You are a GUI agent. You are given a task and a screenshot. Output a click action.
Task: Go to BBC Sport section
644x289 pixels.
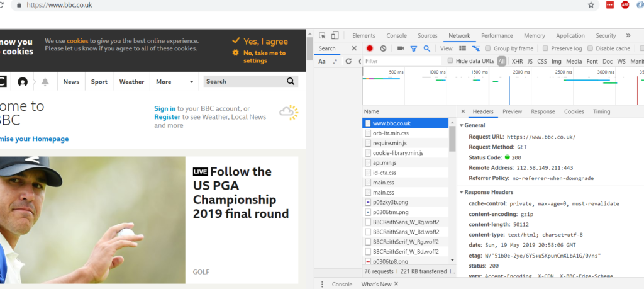99,82
